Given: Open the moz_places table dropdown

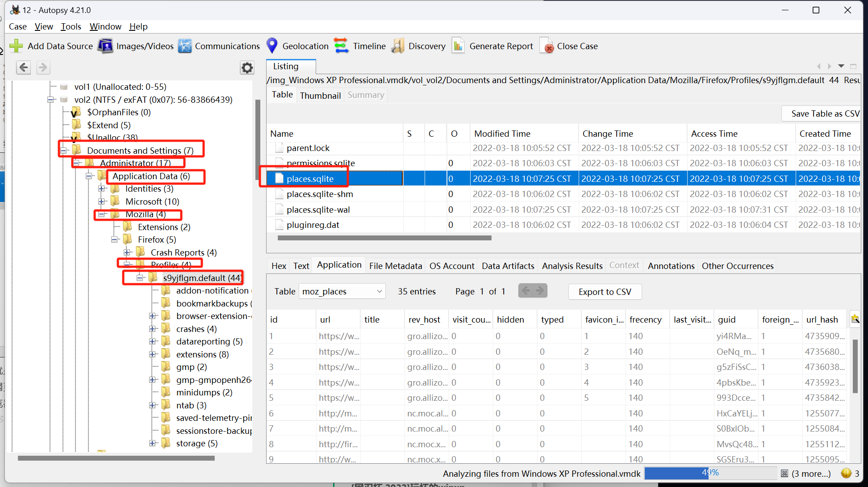Looking at the screenshot, I should click(342, 292).
